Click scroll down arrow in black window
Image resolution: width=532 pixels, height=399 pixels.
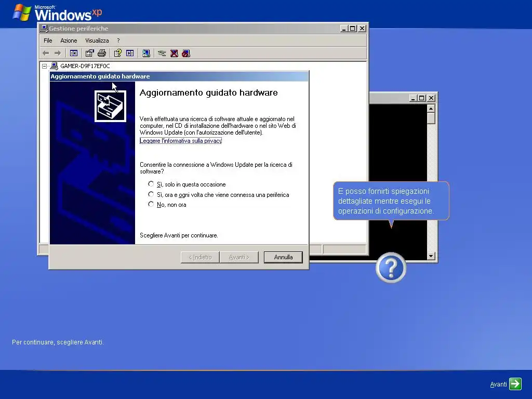coord(431,256)
